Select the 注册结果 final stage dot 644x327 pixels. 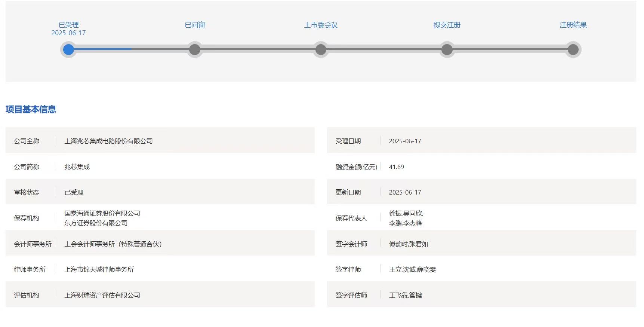point(573,49)
